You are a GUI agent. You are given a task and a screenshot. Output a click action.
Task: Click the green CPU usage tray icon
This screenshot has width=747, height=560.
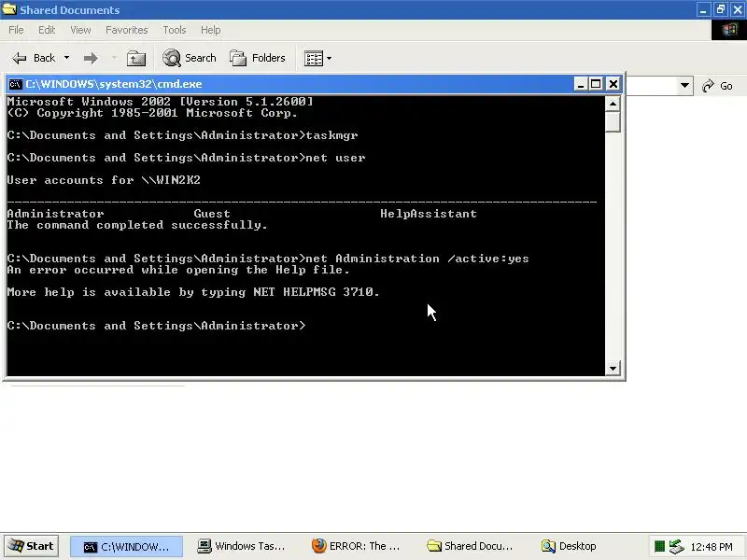click(659, 547)
